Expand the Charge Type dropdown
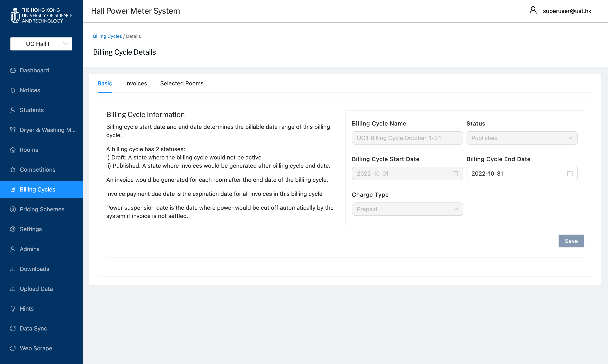This screenshot has height=364, width=608. click(407, 209)
